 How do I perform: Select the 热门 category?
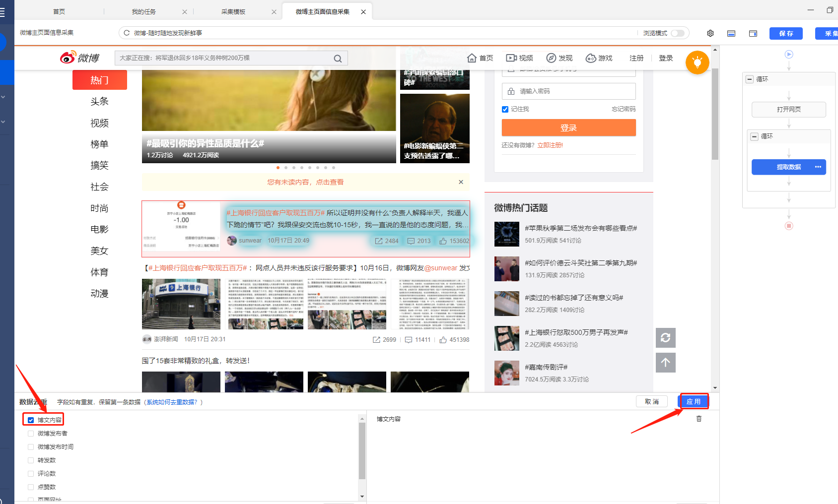[x=99, y=80]
